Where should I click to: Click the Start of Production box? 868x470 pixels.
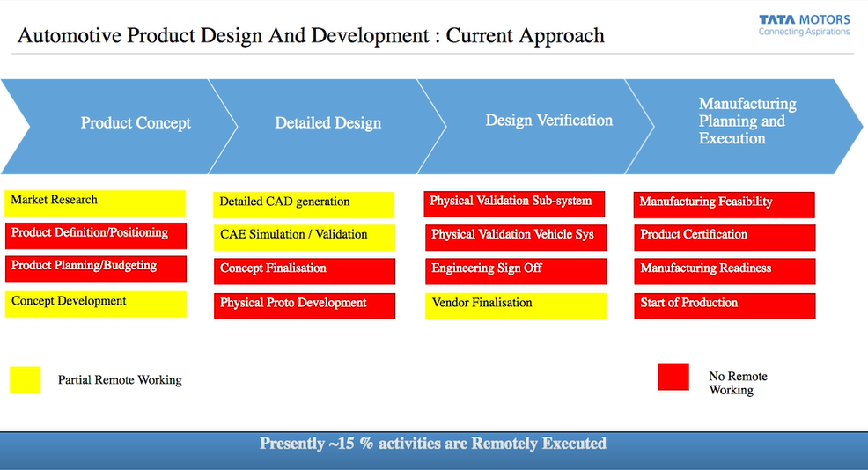click(x=725, y=305)
